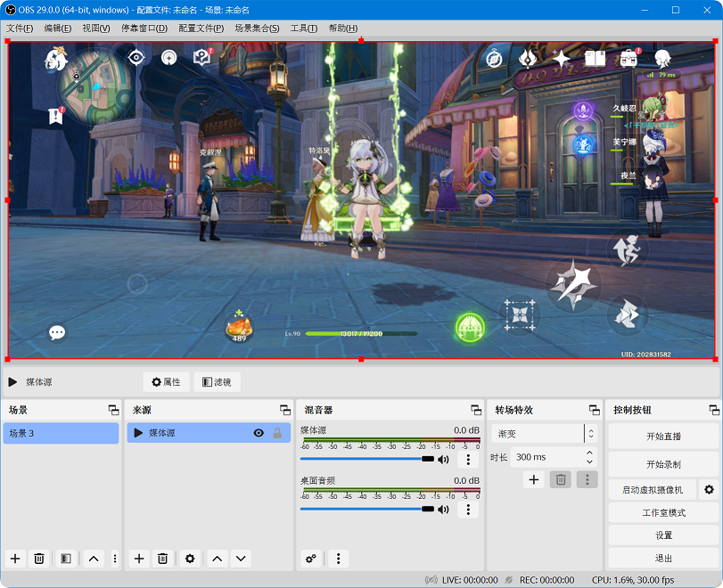723x588 pixels.
Task: Open 桌面音频 track options dots
Action: click(468, 510)
